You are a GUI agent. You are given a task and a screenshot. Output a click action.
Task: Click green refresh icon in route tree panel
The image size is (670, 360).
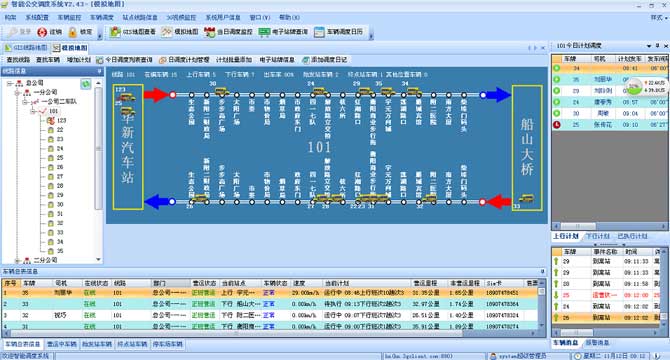(86, 84)
